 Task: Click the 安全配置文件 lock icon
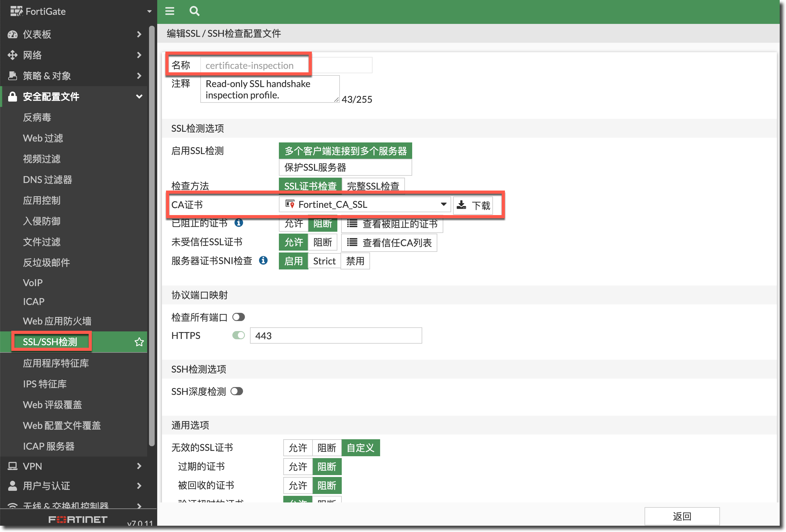point(13,97)
